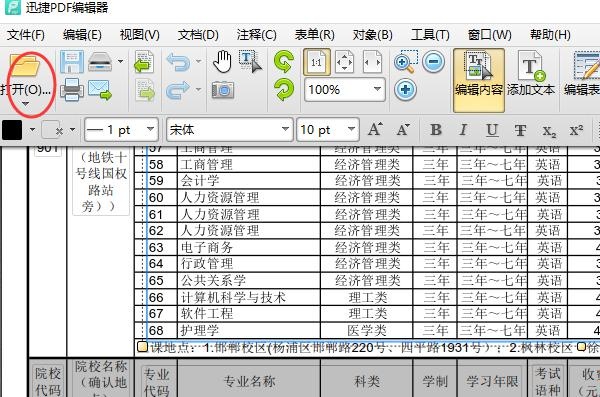The image size is (600, 397).
Task: Open a file with the 打开(O) folder button
Action: (x=25, y=77)
